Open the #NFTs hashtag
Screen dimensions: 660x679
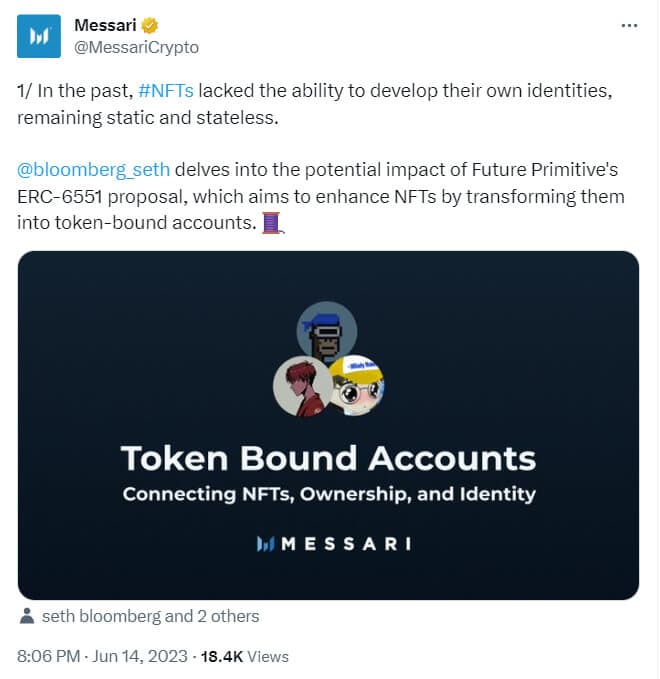pos(167,91)
